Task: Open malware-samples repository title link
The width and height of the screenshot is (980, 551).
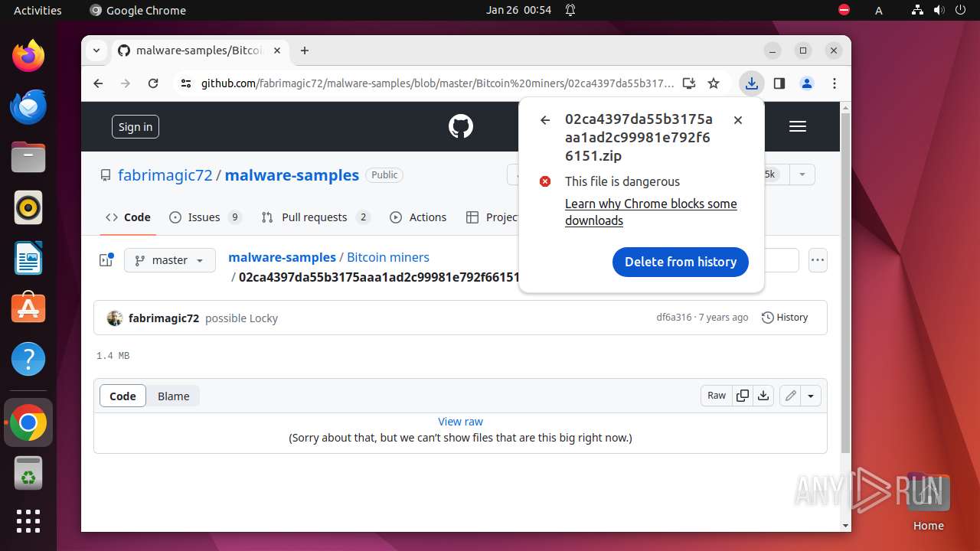Action: pos(292,175)
